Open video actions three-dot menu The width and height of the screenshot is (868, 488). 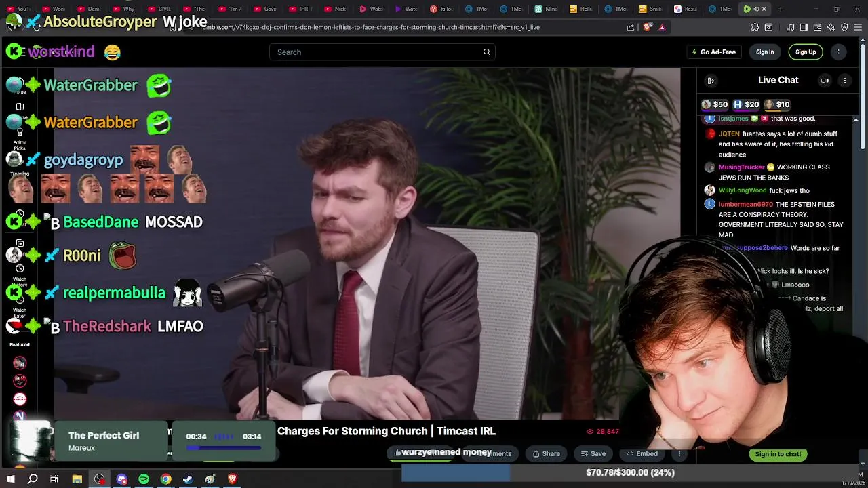[679, 454]
